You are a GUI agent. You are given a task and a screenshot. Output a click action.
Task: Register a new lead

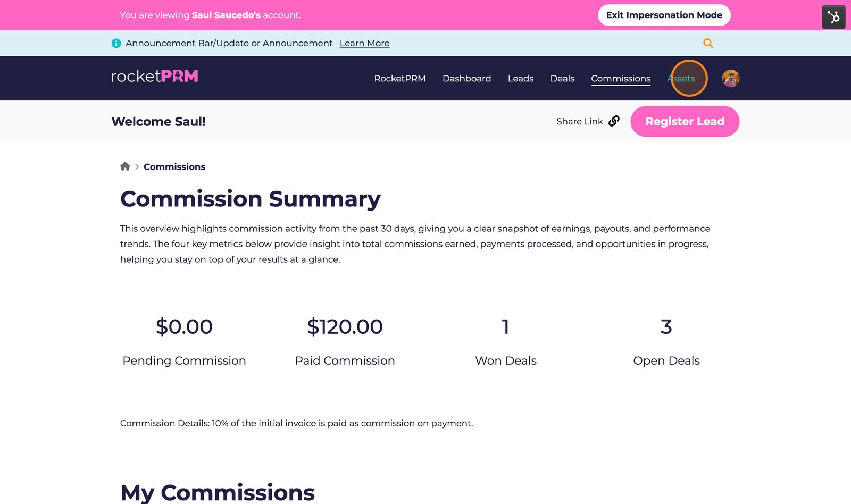click(x=685, y=121)
